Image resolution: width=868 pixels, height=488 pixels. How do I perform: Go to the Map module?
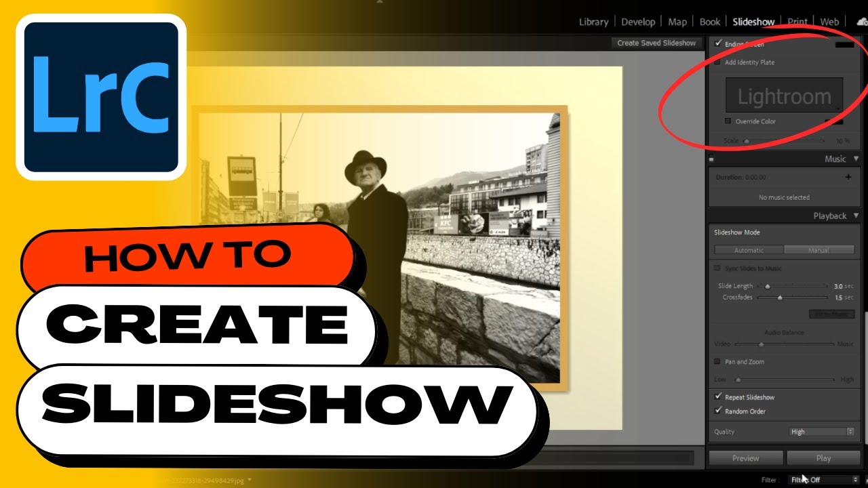point(677,22)
